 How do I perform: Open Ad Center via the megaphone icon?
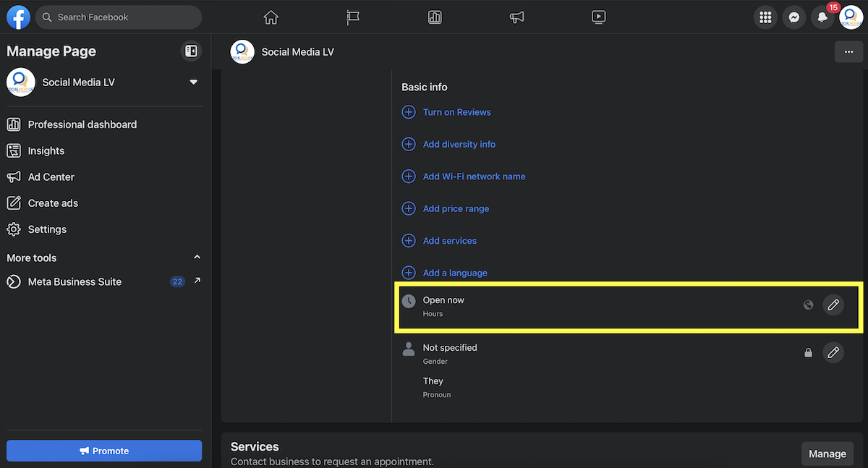click(516, 17)
